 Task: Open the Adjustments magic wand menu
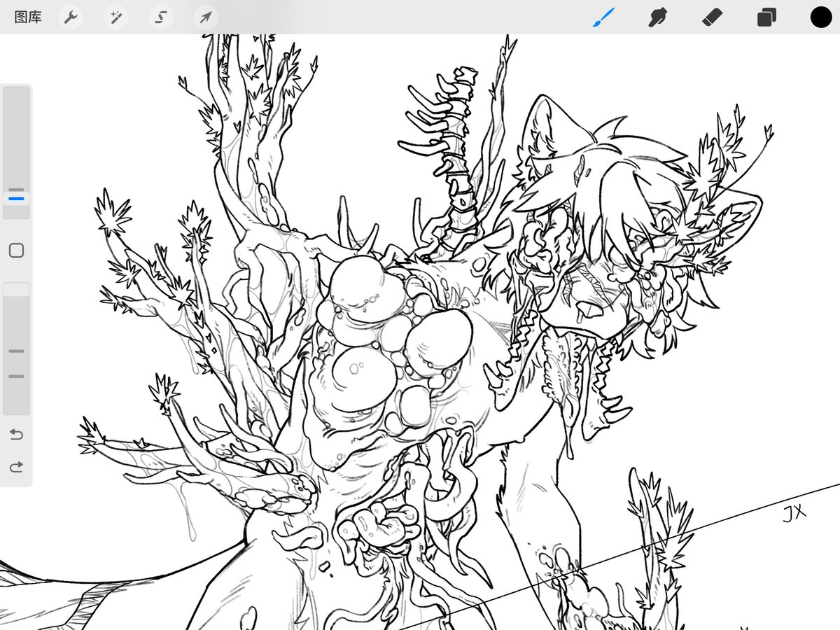pos(115,17)
